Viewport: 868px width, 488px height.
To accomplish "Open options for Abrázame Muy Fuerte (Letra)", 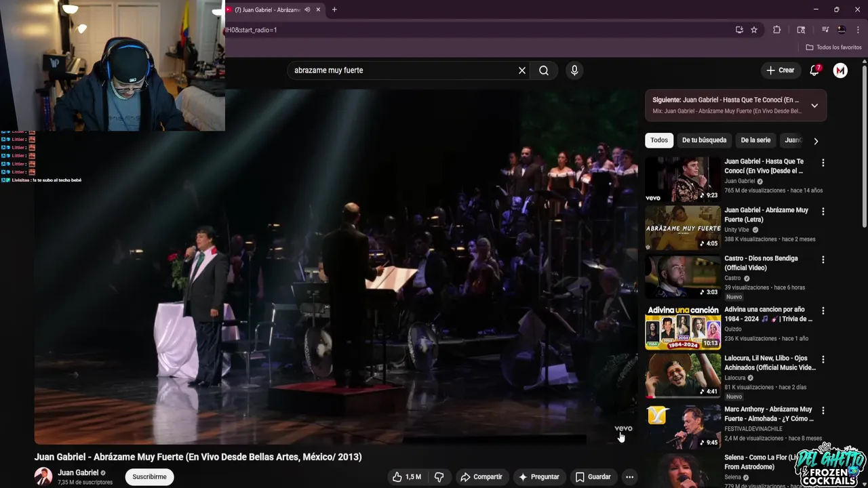I will (x=823, y=211).
